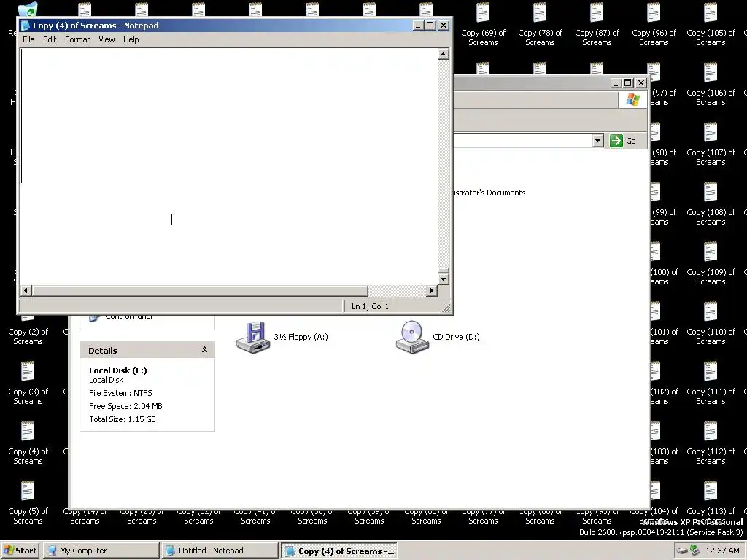Select Copy (69) of Screams desktop file
The height and width of the screenshot is (560, 747).
coord(483,25)
